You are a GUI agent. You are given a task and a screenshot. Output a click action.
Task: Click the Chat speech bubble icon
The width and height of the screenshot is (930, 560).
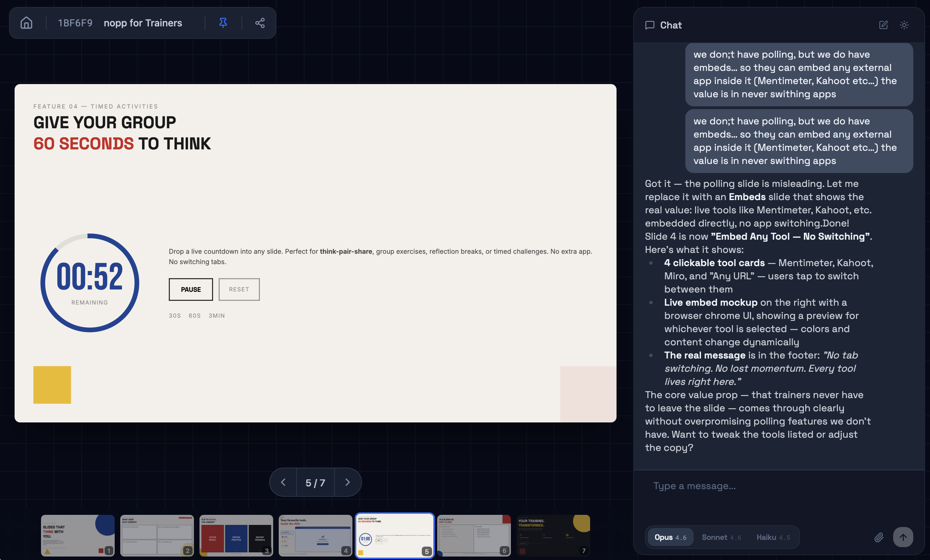650,25
